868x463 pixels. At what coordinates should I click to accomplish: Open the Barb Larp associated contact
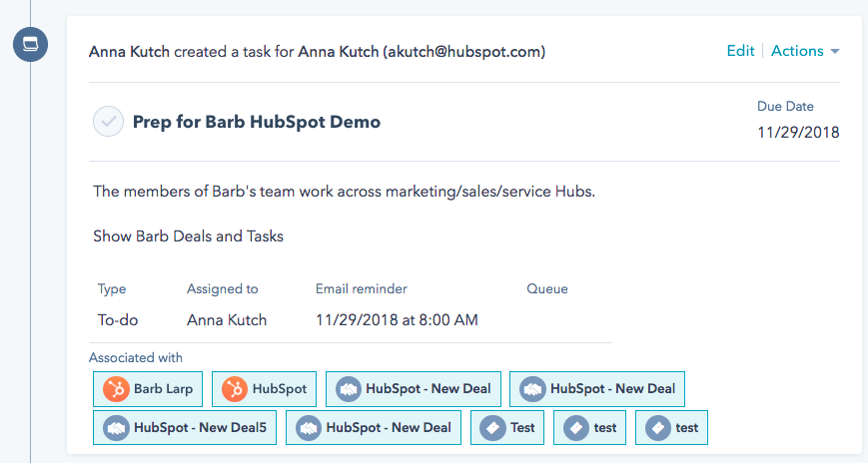[x=163, y=388]
